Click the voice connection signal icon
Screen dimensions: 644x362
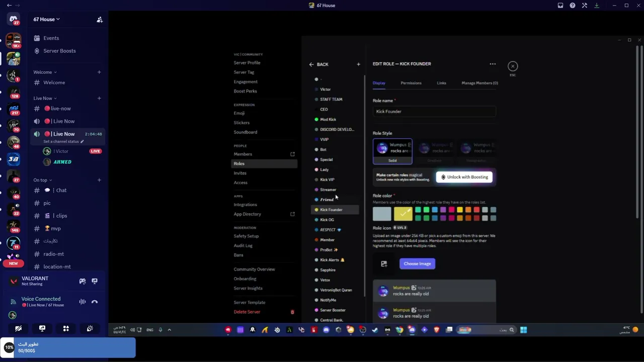tap(14, 302)
